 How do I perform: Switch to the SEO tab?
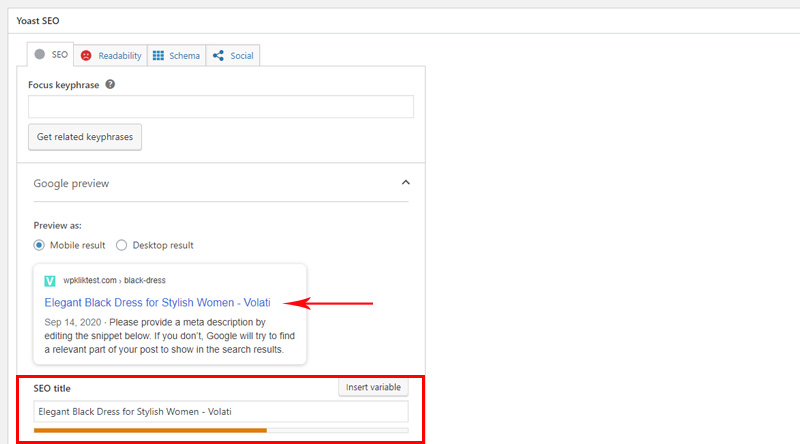coord(51,55)
